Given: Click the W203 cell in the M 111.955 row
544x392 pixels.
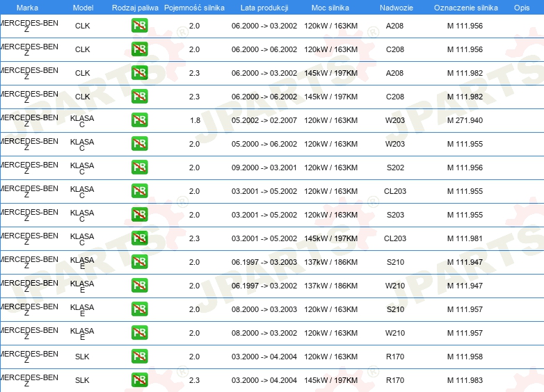Looking at the screenshot, I should (x=395, y=144).
